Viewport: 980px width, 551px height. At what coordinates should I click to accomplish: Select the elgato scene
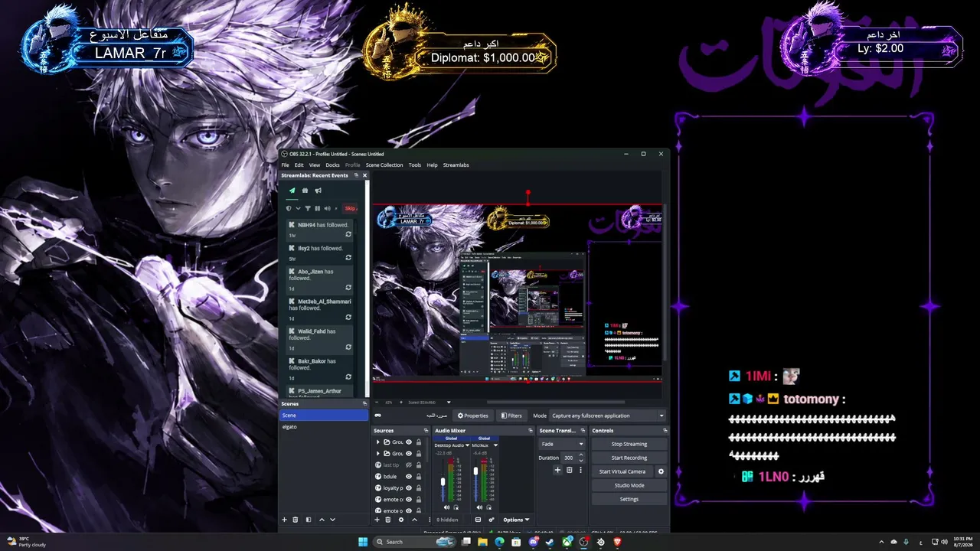tap(324, 426)
